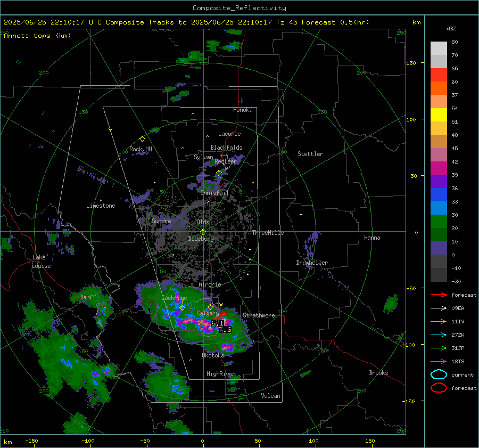
Task: Click the red forecast ellipse legend icon
Action: click(x=439, y=388)
